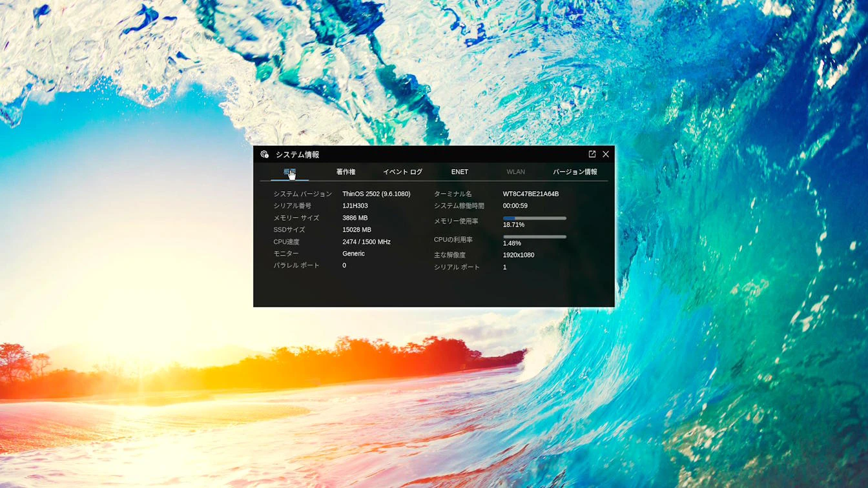Image resolution: width=868 pixels, height=488 pixels.
Task: Click the パラレル ポート label
Action: click(x=296, y=265)
